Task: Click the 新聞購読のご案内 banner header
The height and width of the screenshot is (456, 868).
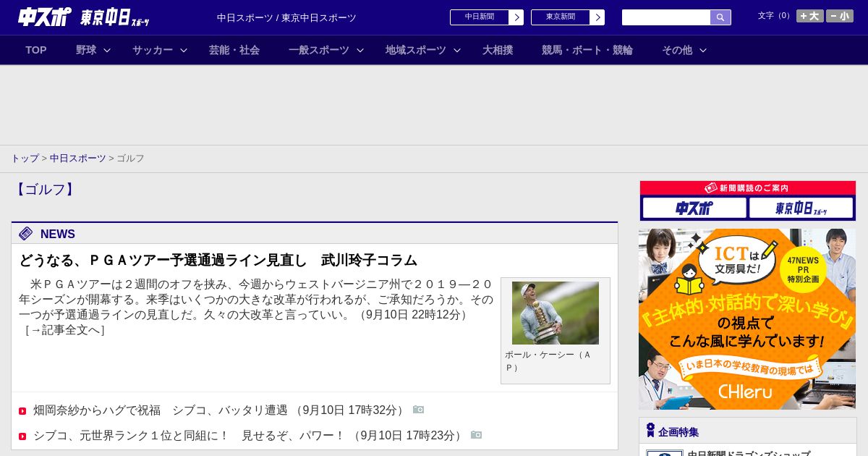Action: tap(748, 187)
